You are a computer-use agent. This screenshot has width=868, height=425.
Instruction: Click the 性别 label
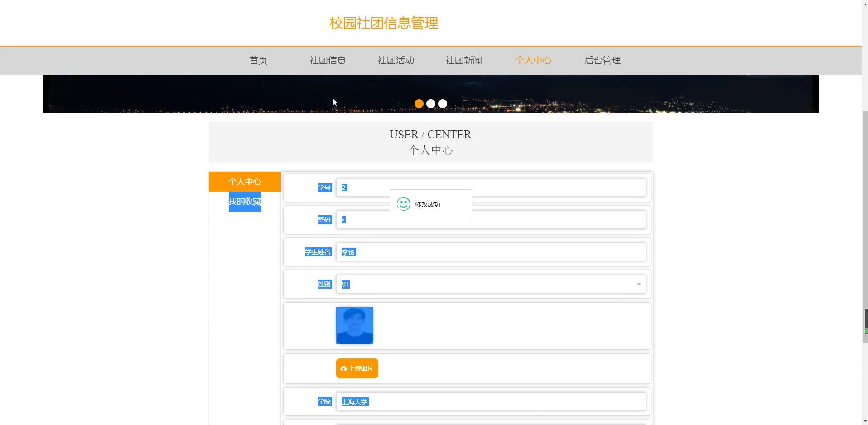click(x=324, y=284)
